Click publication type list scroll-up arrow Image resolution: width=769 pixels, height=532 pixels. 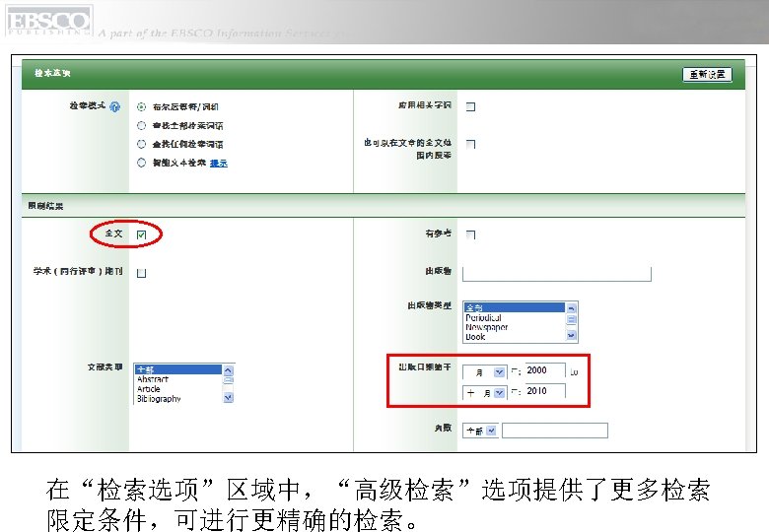(571, 308)
